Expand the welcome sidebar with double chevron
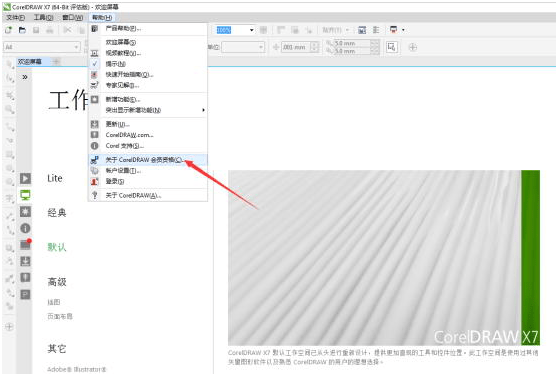Screen dimensions: 558x376 tap(25, 77)
